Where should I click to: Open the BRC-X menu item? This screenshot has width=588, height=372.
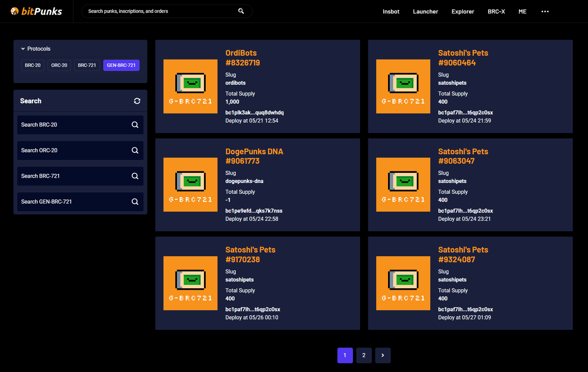point(496,11)
